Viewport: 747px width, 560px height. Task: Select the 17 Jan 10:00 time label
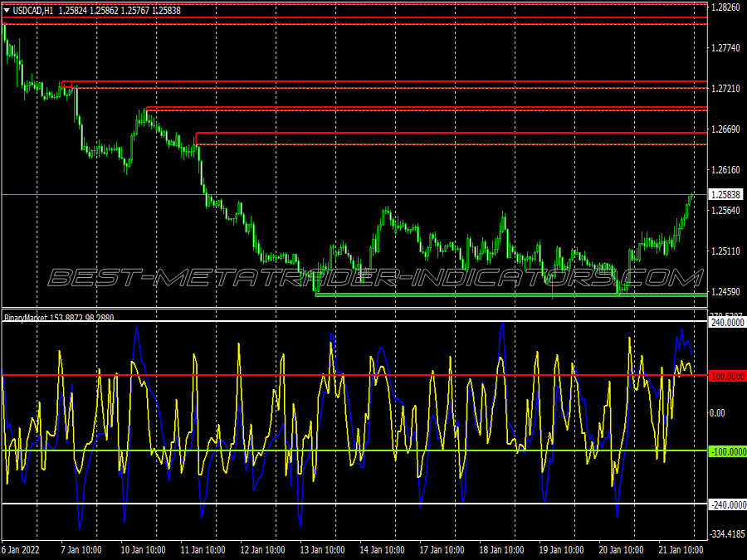pyautogui.click(x=442, y=550)
